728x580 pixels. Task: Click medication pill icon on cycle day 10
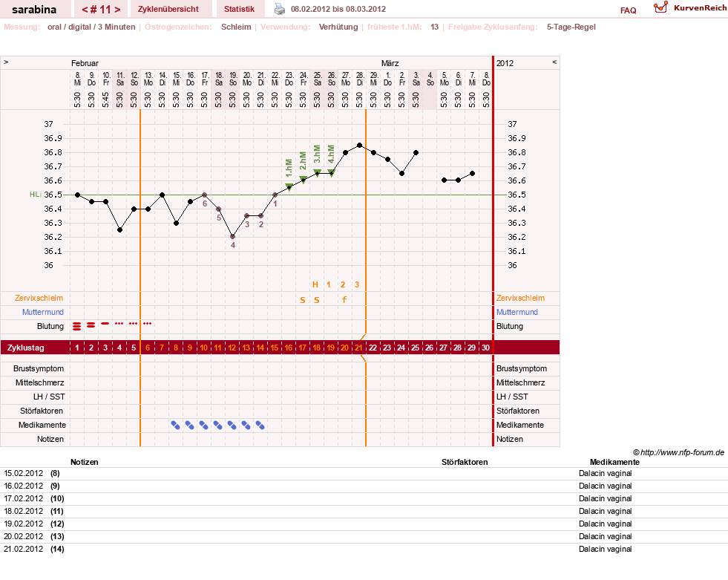tap(203, 425)
